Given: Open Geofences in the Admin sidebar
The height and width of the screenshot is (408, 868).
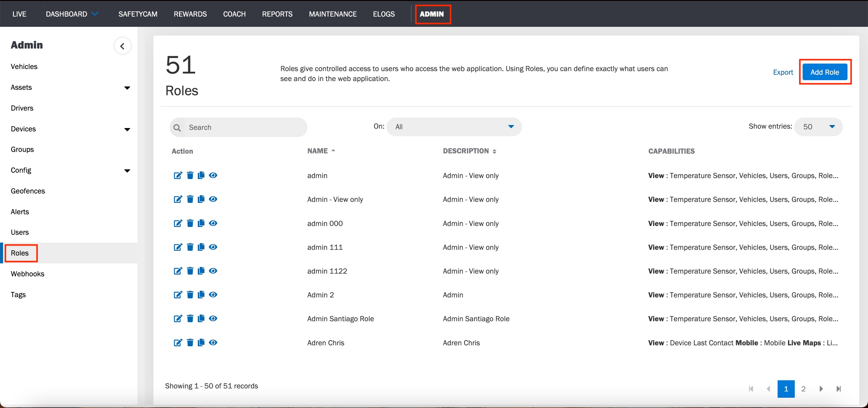Looking at the screenshot, I should tap(28, 191).
